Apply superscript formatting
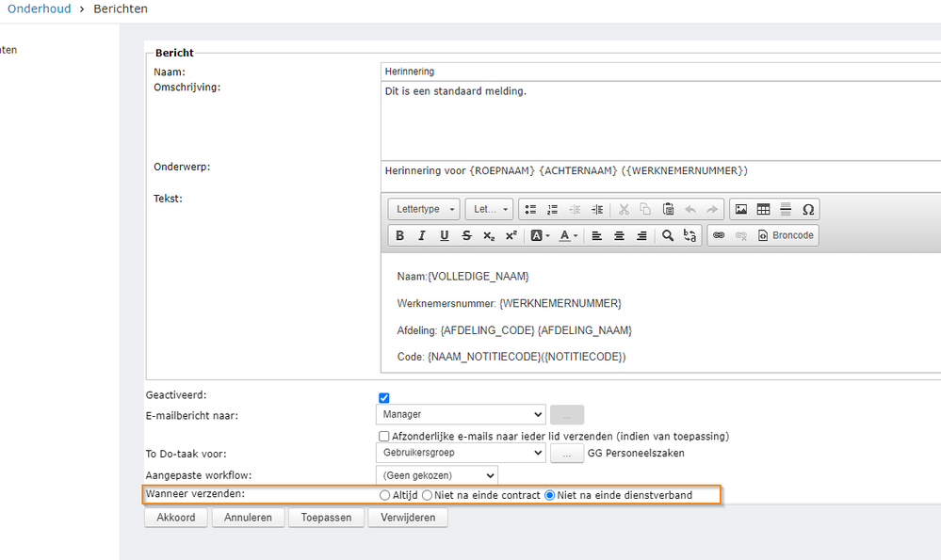This screenshot has width=941, height=560. coord(511,235)
